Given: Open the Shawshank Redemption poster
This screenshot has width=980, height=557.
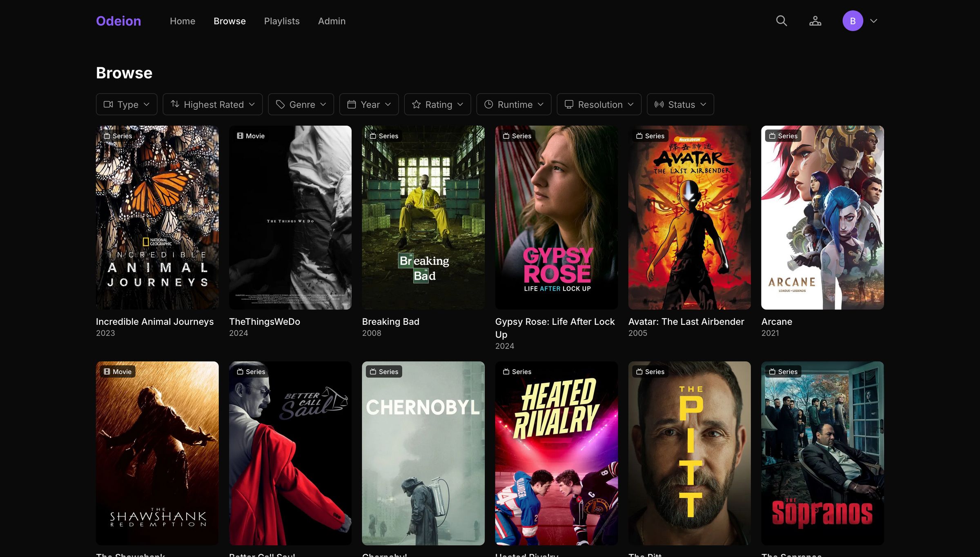Looking at the screenshot, I should 157,453.
